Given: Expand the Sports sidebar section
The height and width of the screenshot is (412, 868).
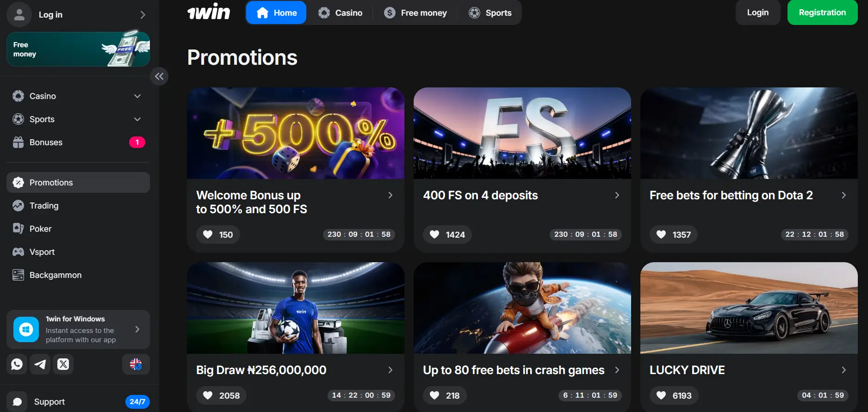Looking at the screenshot, I should pyautogui.click(x=137, y=119).
